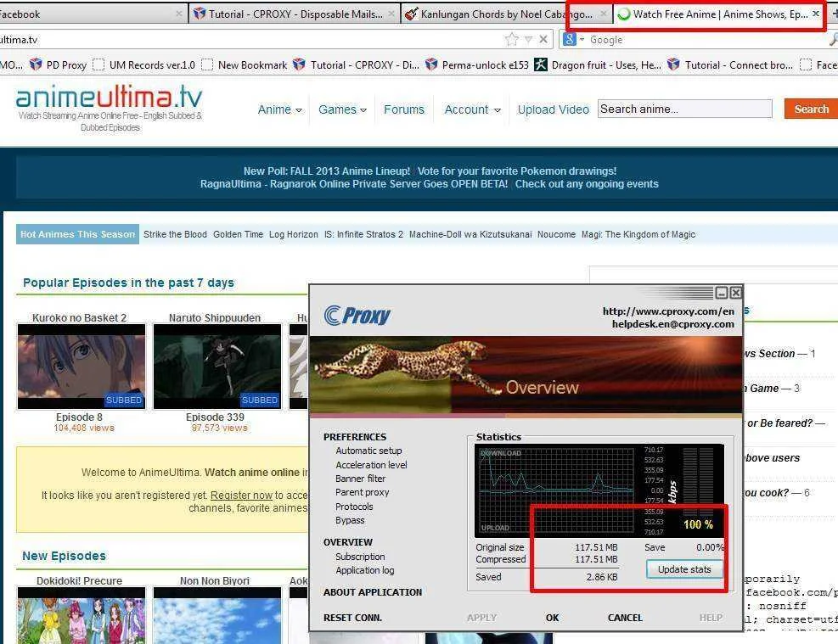Open Vote for your favorite Pokemon drawings link

click(x=517, y=171)
